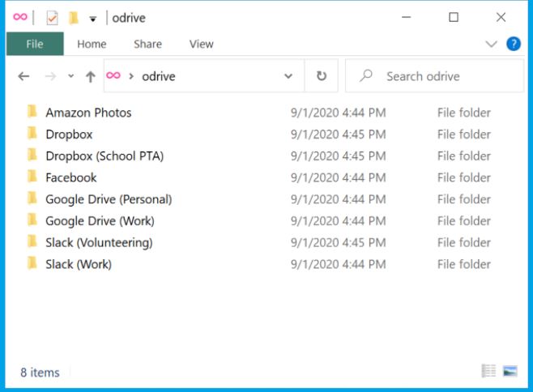Select the Google Drive (Work) folder
Screen dimensions: 533x392
point(100,221)
